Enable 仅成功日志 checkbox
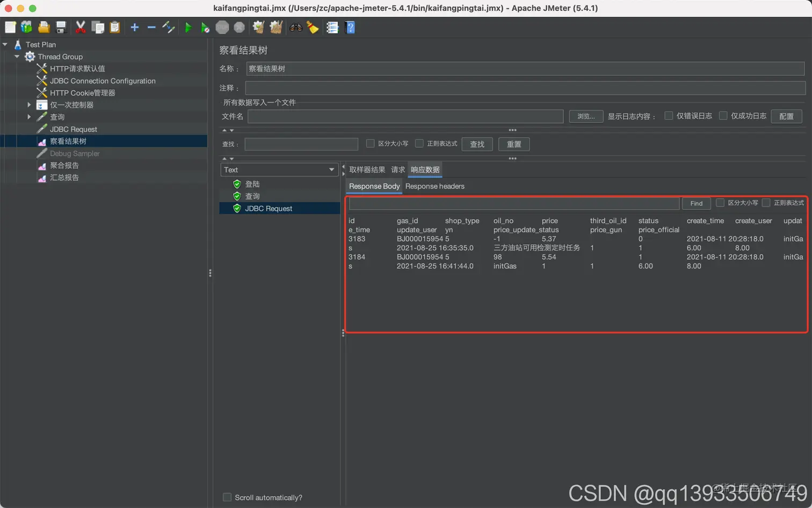The image size is (812, 508). pyautogui.click(x=723, y=116)
